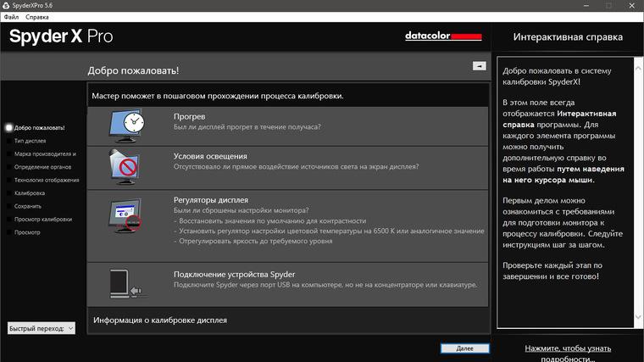Click the help panel scrollbar down arrow
Viewport: 644px width, 362px height.
point(638,317)
